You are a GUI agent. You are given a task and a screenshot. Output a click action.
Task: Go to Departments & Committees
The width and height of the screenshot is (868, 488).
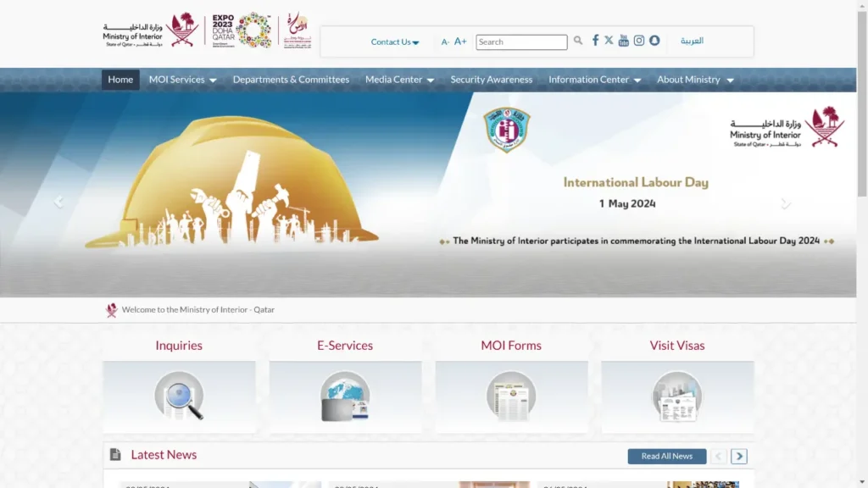(291, 80)
